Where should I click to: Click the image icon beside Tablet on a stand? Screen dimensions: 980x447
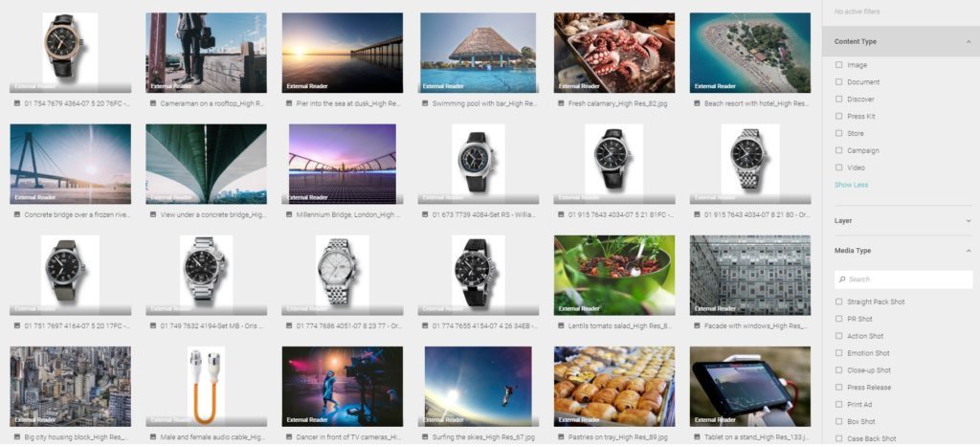pyautogui.click(x=697, y=437)
